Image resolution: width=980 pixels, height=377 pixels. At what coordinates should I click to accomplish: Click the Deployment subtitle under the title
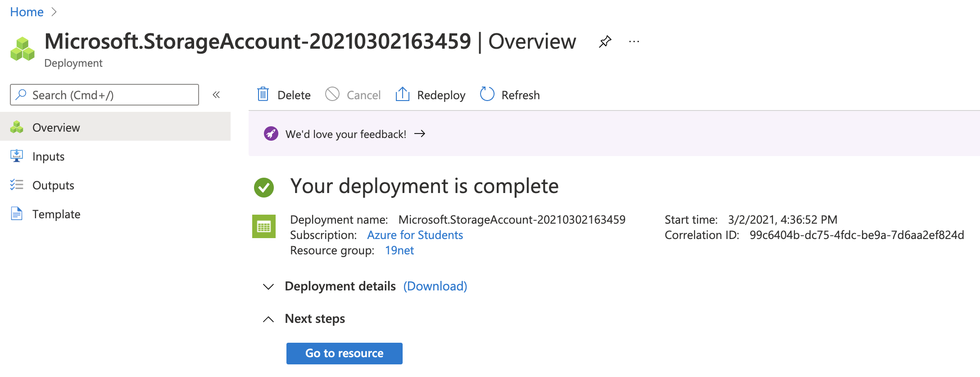coord(73,63)
